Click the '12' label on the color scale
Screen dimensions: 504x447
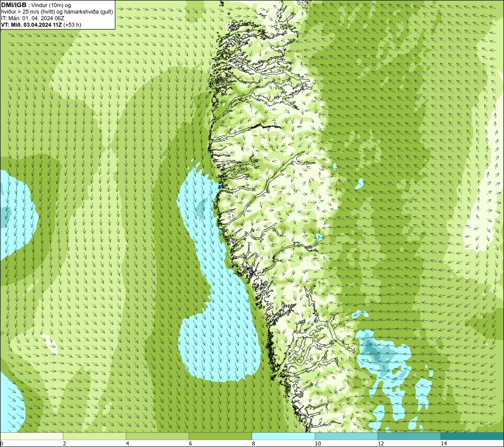click(x=381, y=443)
